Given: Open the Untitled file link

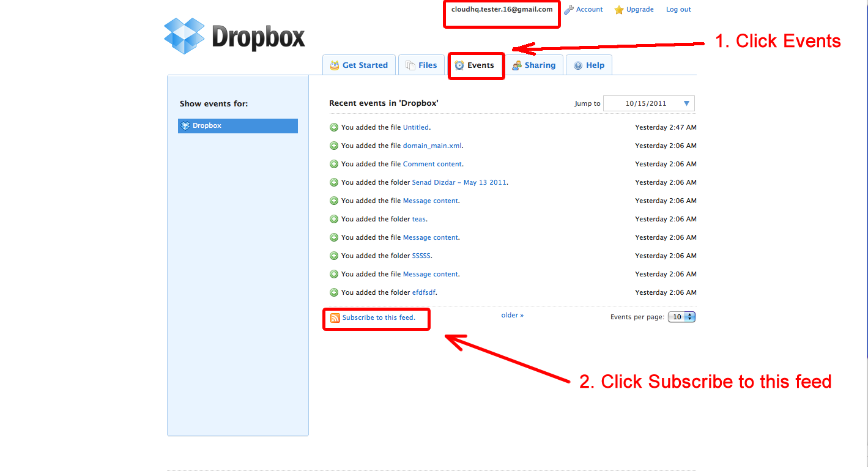Looking at the screenshot, I should [416, 127].
